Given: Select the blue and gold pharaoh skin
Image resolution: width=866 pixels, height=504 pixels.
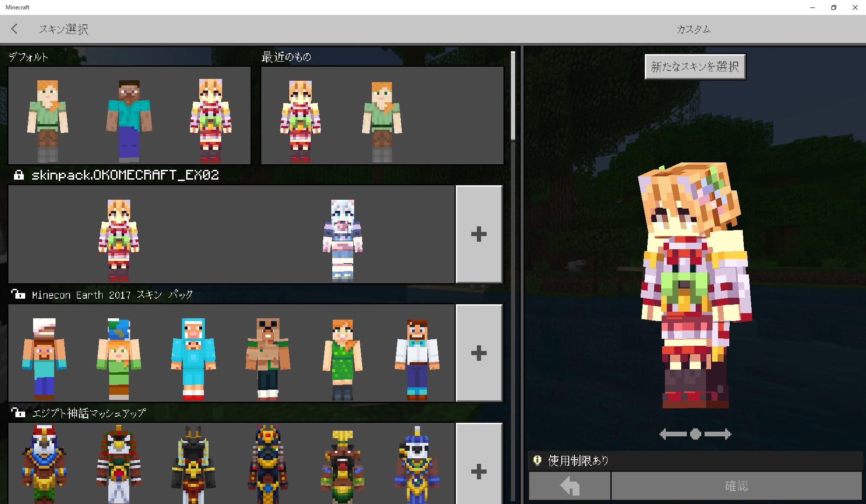Looking at the screenshot, I should point(268,464).
